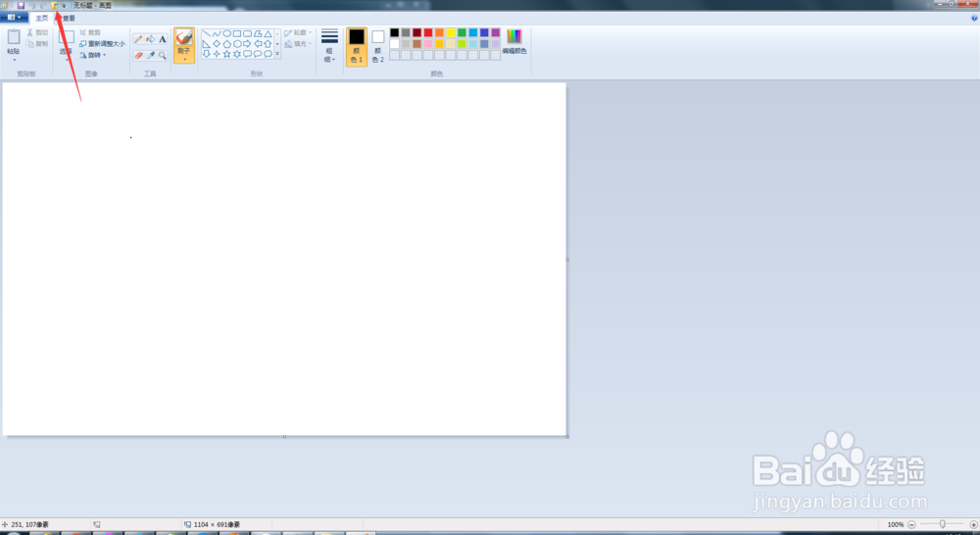This screenshot has height=535, width=980.
Task: Choose the straight line shape
Action: (206, 33)
